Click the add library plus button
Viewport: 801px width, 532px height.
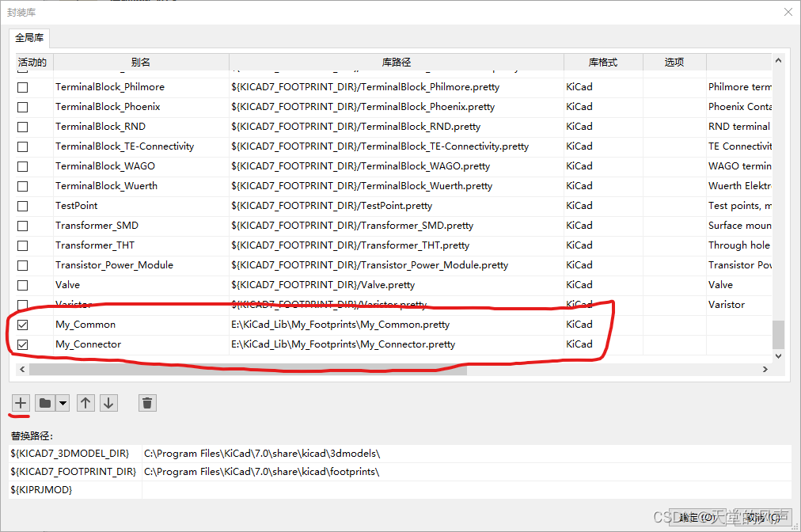21,403
